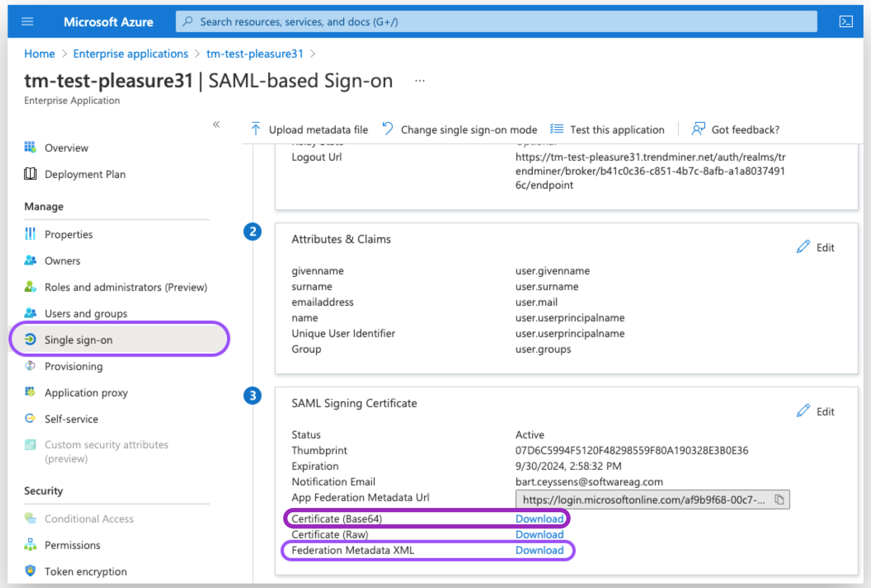Open Token encryption settings
This screenshot has height=588, width=871.
(x=85, y=571)
